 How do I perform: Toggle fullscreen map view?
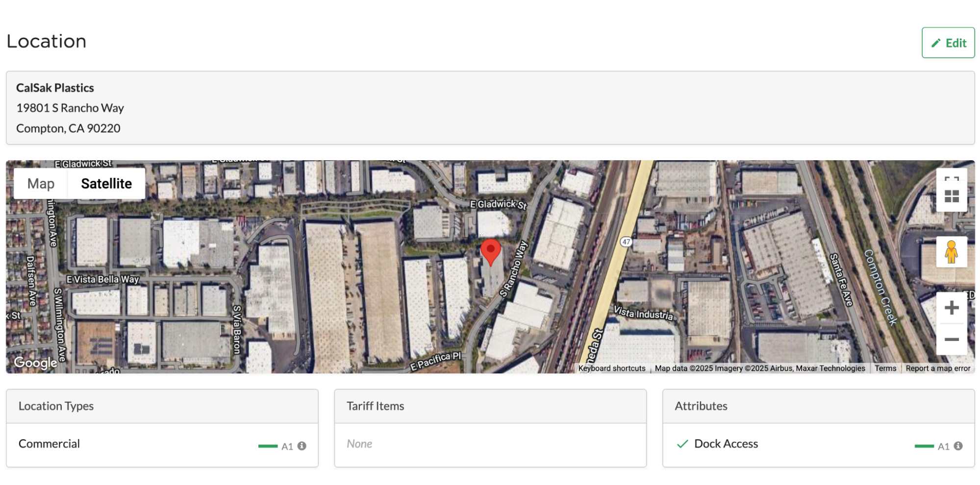point(951,179)
